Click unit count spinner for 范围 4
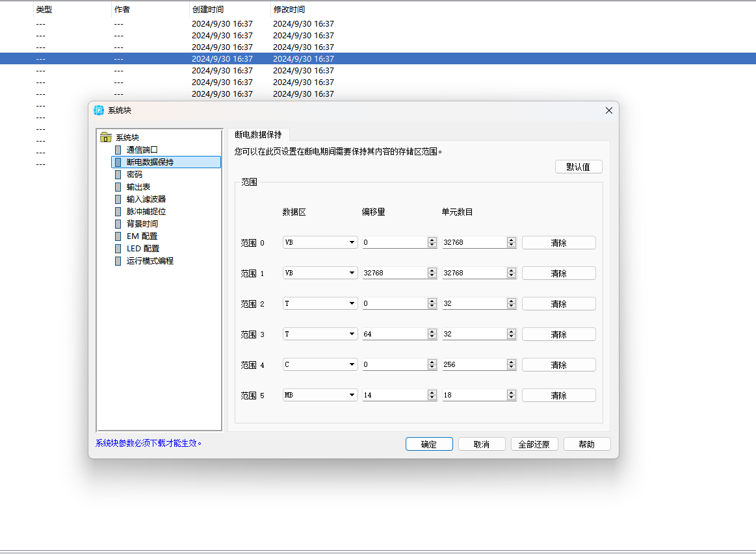 [x=512, y=364]
